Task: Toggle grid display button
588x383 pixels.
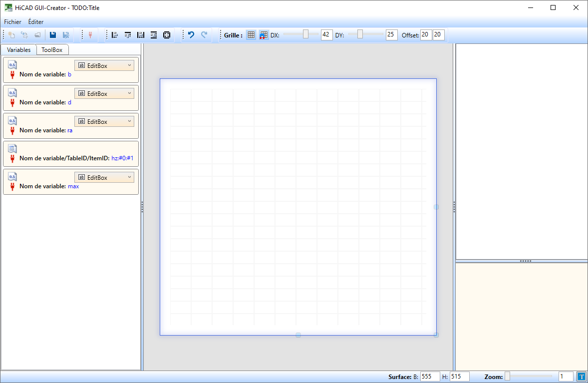Action: (251, 35)
